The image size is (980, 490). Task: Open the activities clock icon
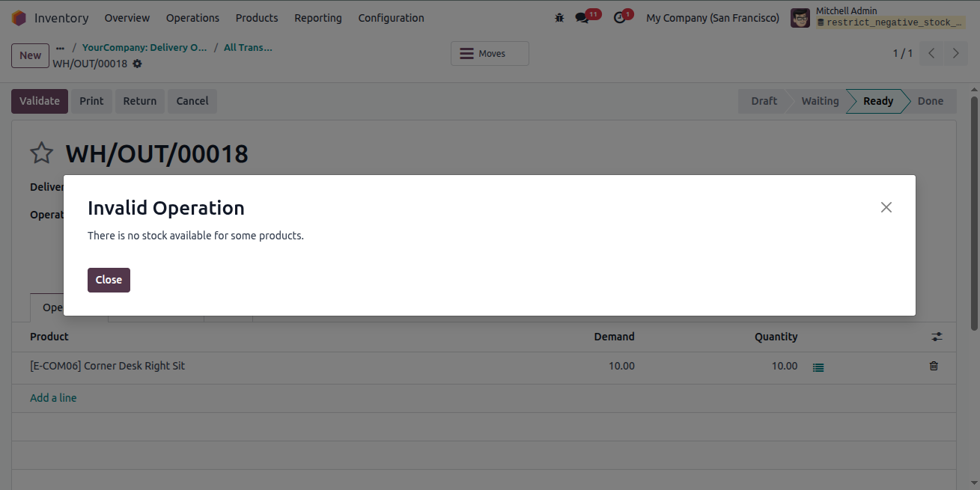coord(619,18)
